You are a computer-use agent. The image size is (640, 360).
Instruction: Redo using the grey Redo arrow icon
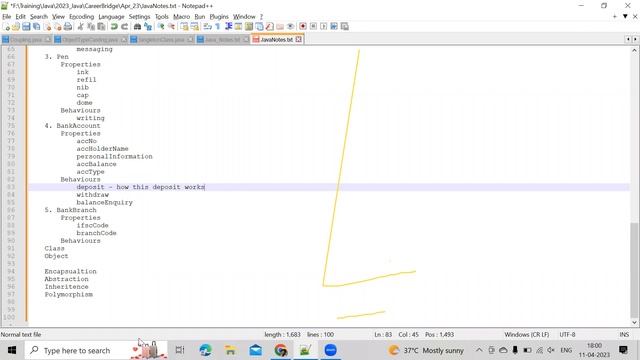124,27
